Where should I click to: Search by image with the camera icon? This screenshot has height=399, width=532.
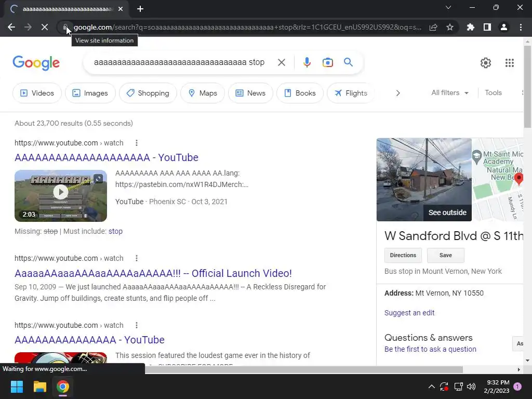[x=327, y=62]
